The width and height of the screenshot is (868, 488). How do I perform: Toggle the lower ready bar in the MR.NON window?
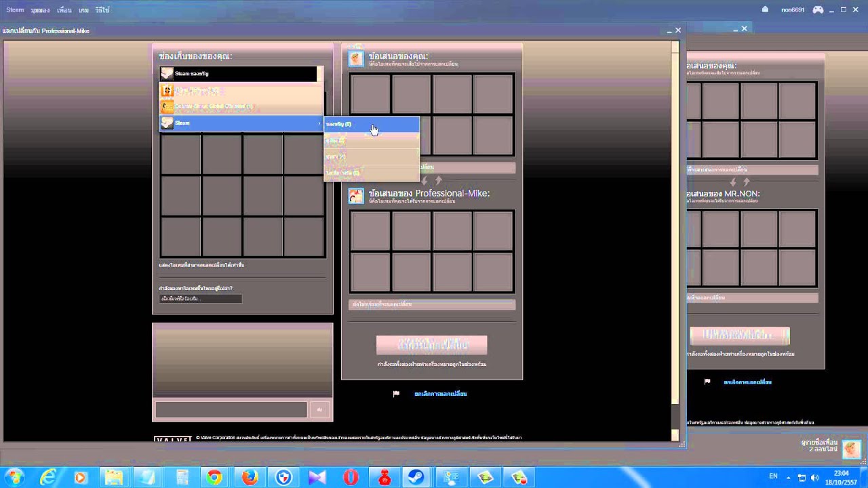pos(753,298)
